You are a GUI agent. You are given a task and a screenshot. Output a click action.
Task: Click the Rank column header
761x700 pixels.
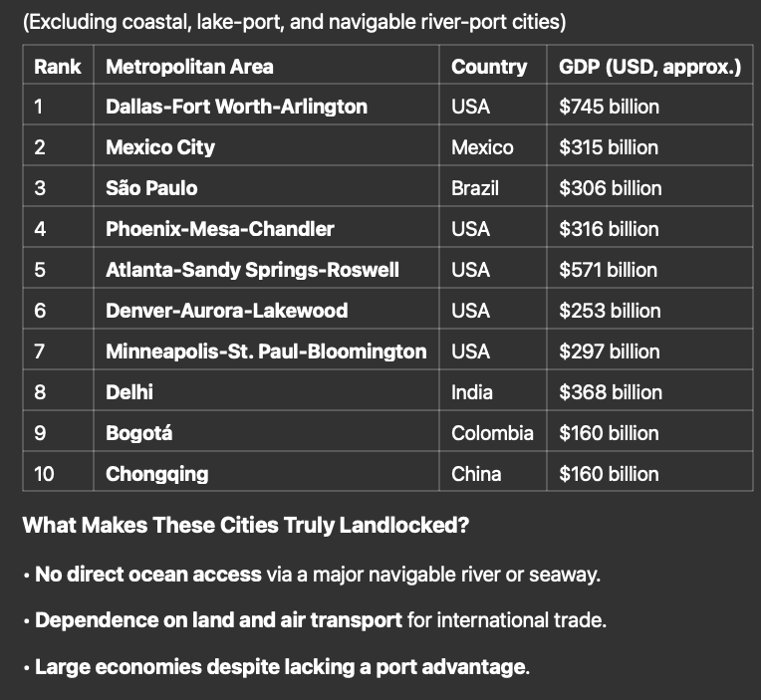coord(57,67)
